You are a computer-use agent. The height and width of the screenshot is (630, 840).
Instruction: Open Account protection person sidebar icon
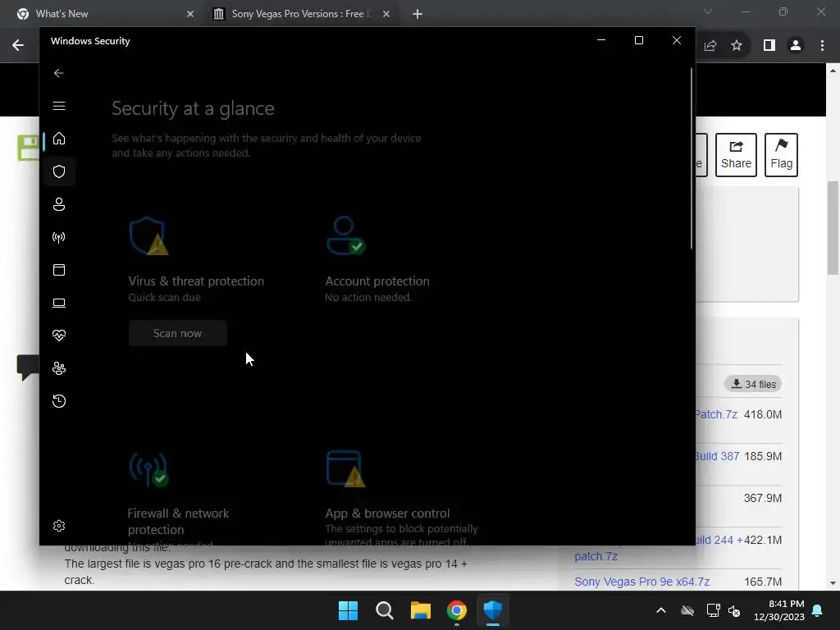click(59, 204)
